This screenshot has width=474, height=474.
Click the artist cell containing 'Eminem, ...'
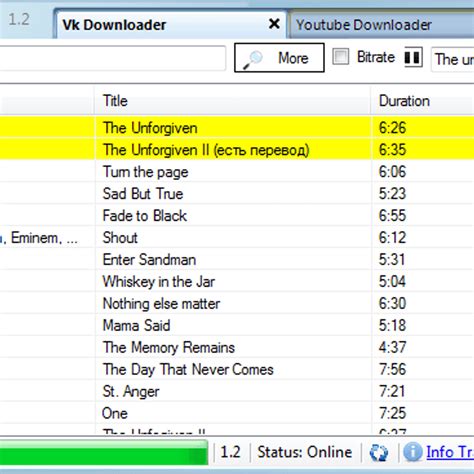47,238
